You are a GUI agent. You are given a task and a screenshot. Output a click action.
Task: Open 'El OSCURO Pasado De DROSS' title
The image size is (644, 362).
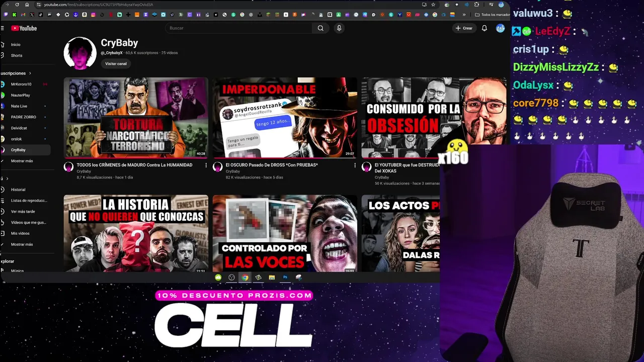272,165
